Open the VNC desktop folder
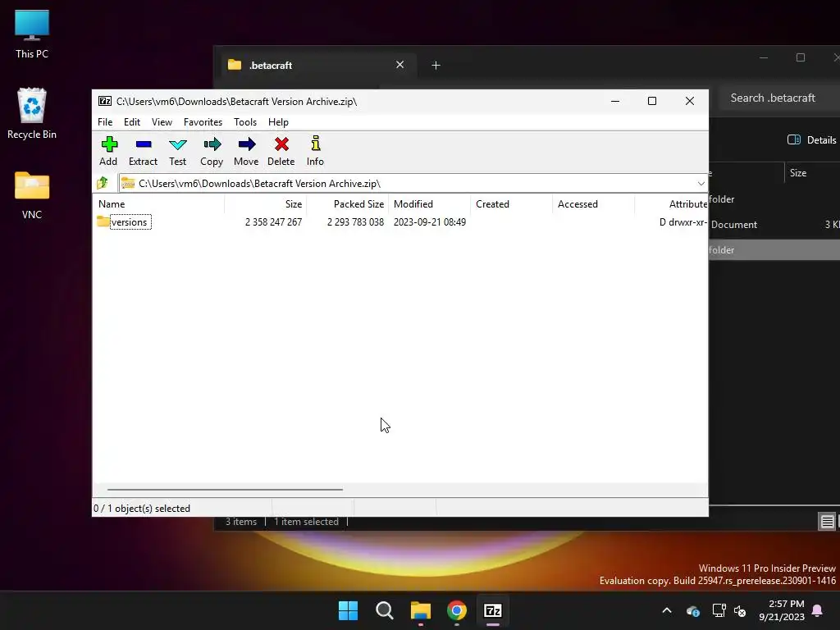840x630 pixels. [32, 195]
